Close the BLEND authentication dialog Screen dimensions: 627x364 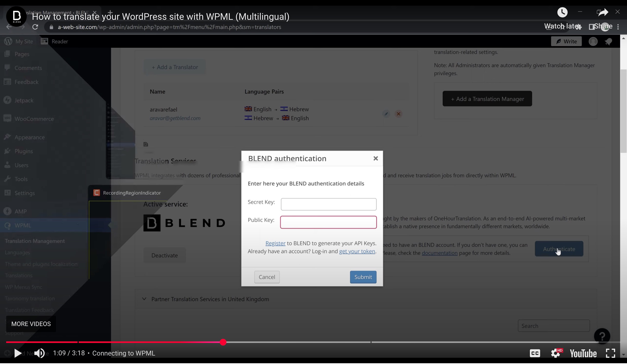[x=375, y=158]
